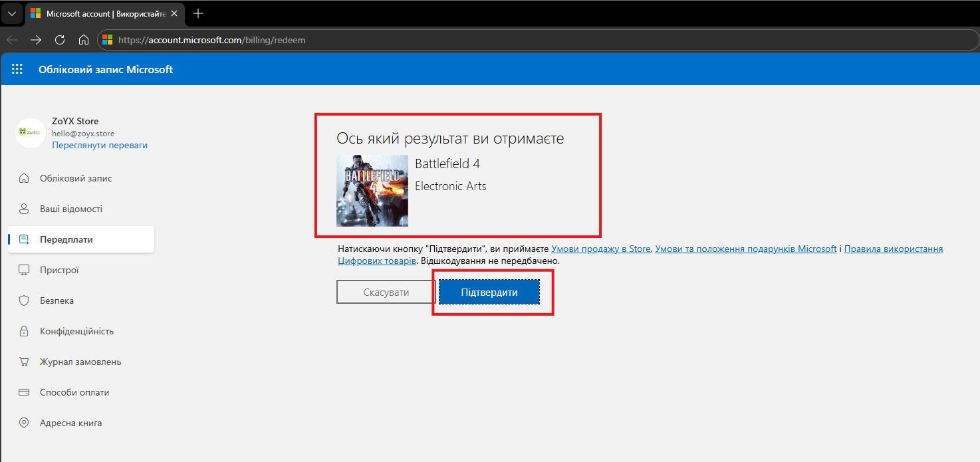Open Умови та положення подарунків Microsoft link

click(x=746, y=249)
